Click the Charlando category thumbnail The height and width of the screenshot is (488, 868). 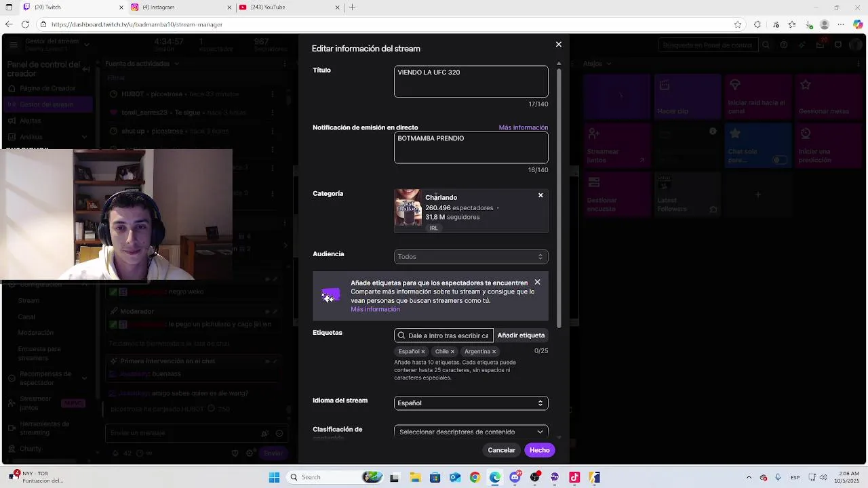408,207
